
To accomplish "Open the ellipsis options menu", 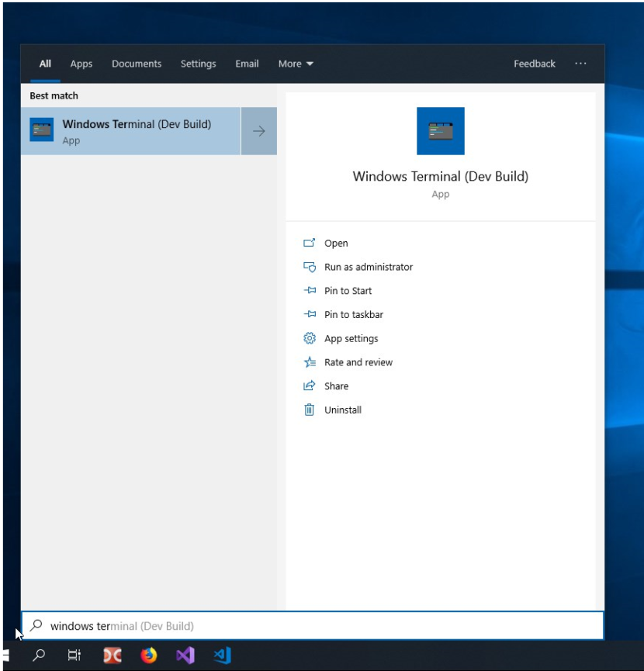I will point(580,64).
